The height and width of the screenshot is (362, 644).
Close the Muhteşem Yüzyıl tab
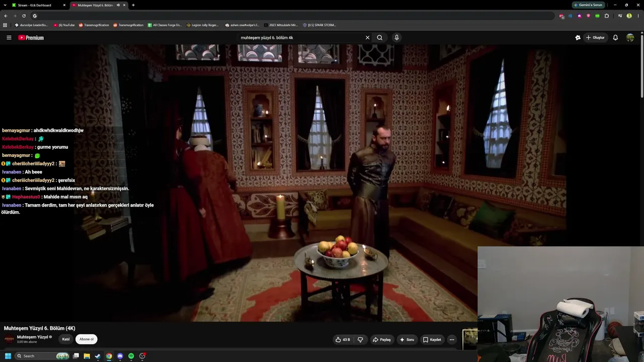tap(125, 5)
